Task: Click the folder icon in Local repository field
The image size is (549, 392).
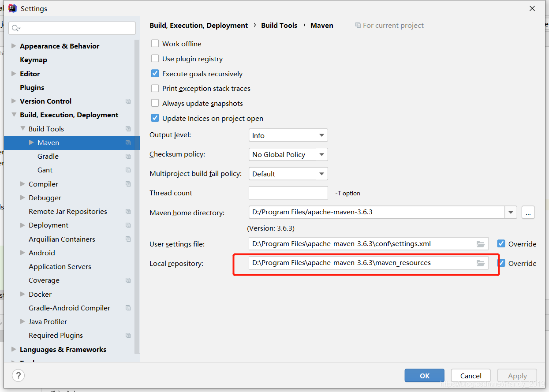Action: point(481,263)
